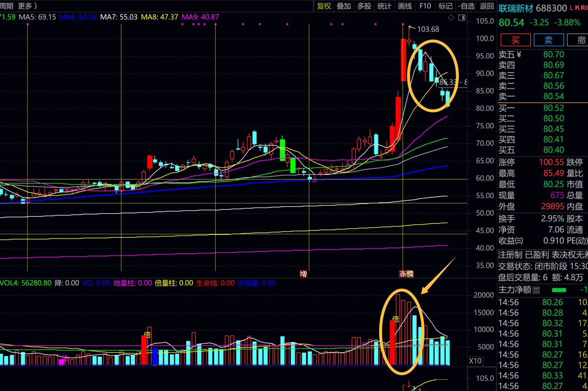Image resolution: width=588 pixels, height=391 pixels.
Task: Click the green 主力净额 bar indicator
Action: [x=559, y=290]
